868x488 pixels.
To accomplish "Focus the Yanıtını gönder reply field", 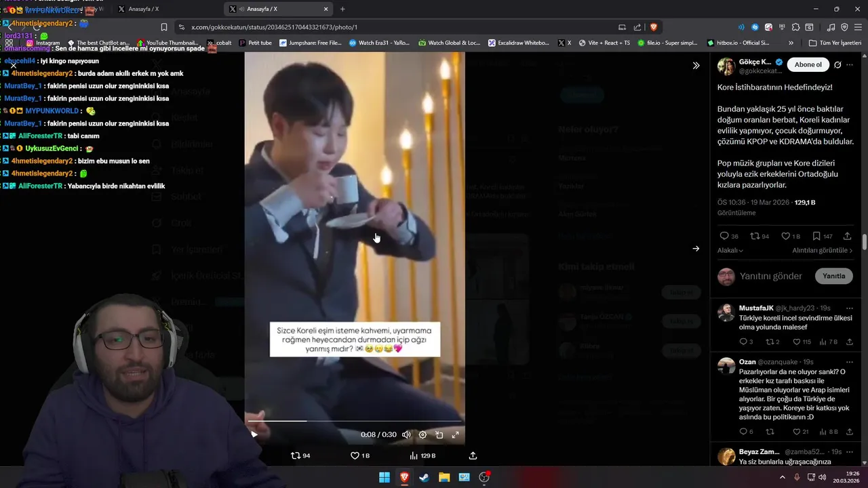I will (x=771, y=276).
